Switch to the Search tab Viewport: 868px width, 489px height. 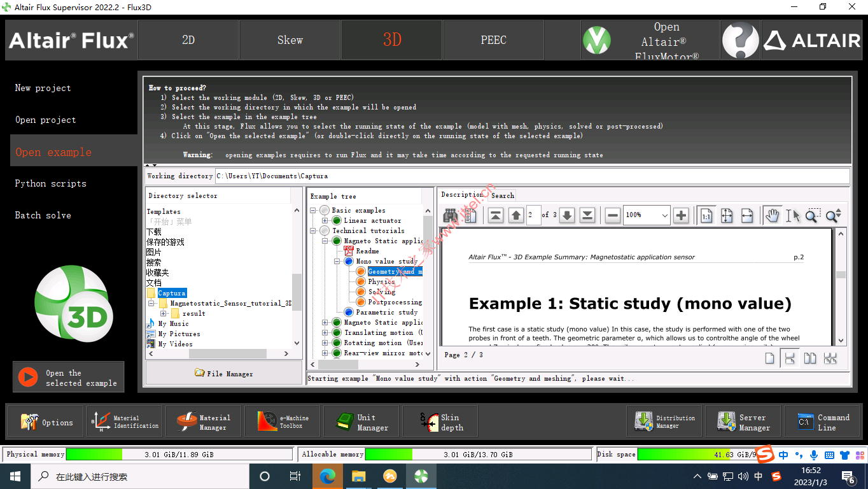click(x=502, y=195)
